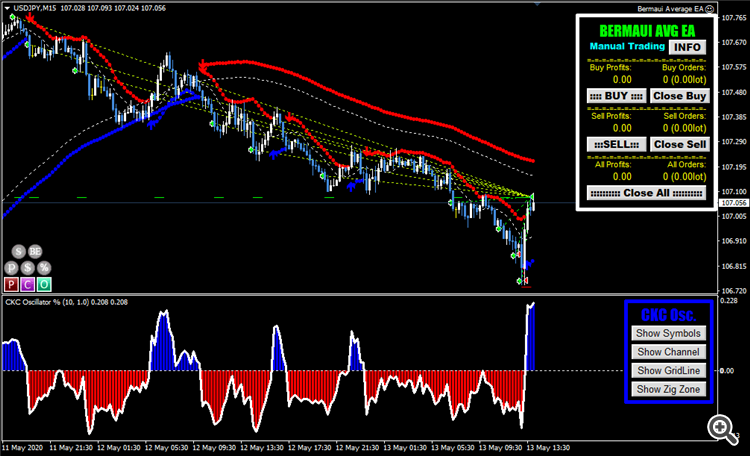750x456 pixels.
Task: Click the 0.228 oscillator scale value
Action: click(728, 300)
